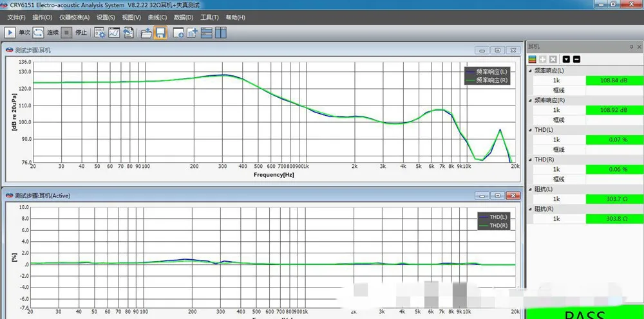
Task: Restore the frequency response chart window
Action: click(x=497, y=50)
